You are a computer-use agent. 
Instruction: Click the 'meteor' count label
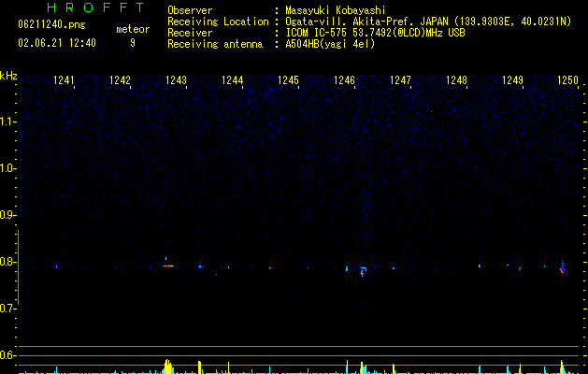click(x=133, y=29)
